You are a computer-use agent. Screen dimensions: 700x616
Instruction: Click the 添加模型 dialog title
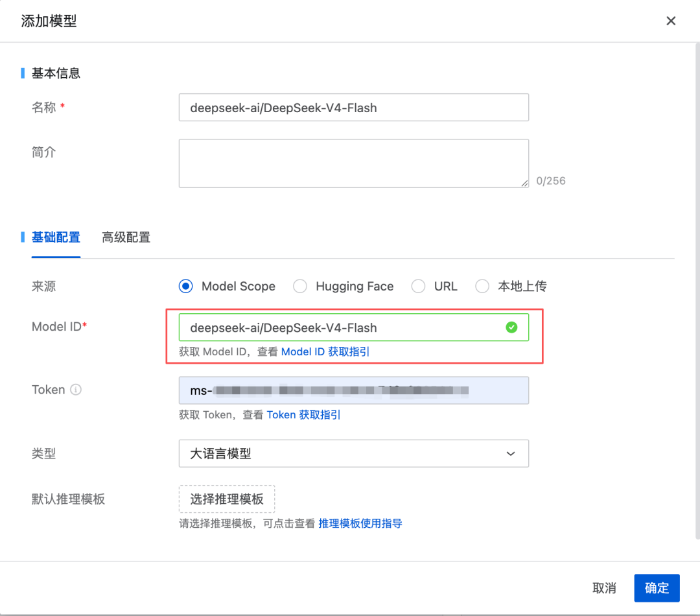tap(49, 21)
